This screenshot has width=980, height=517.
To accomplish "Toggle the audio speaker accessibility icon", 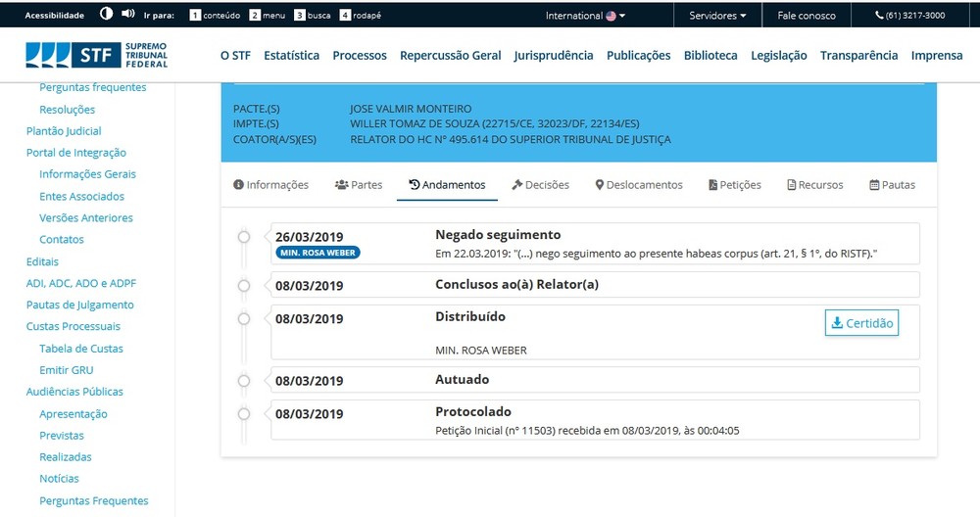I will [x=128, y=14].
